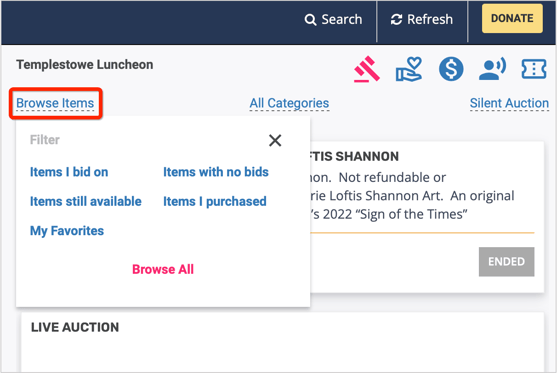The height and width of the screenshot is (373, 557).
Task: Filter by Items with no bids
Action: (x=216, y=172)
